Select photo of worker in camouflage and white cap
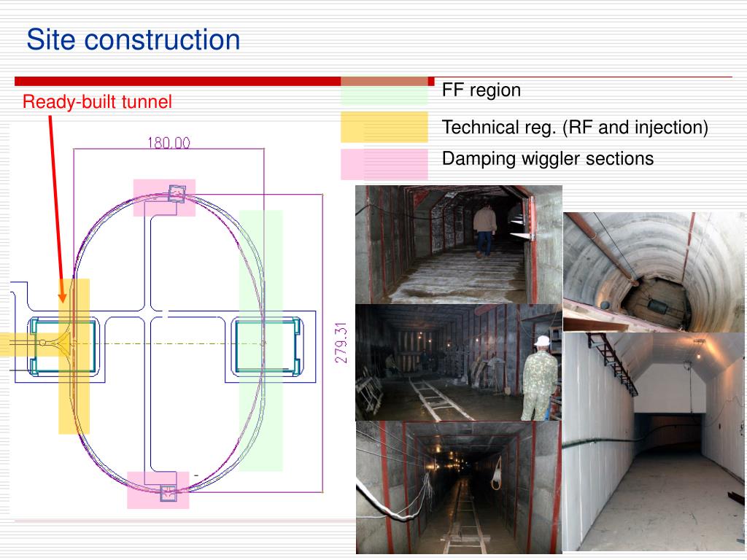Screen dimensions: 747x560 (x=459, y=362)
